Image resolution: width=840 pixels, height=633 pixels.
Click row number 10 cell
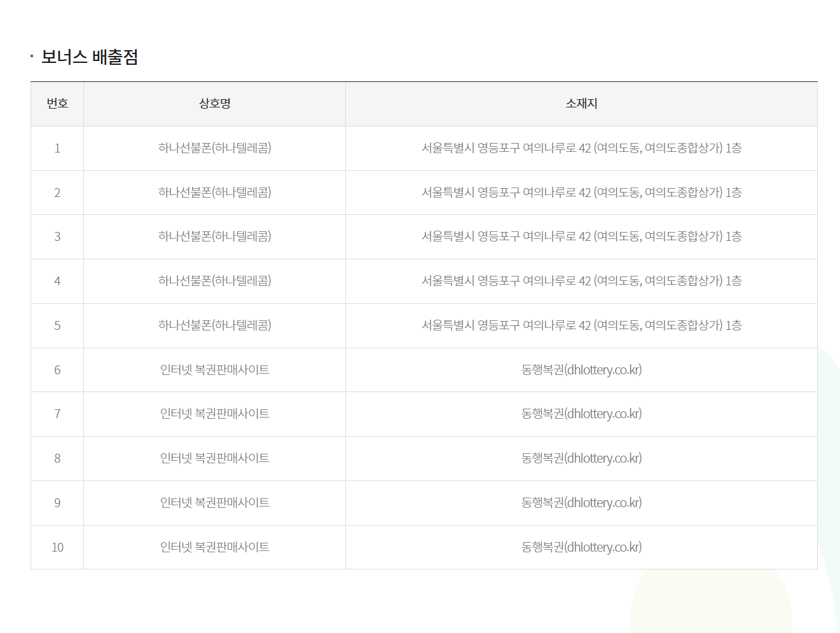point(57,547)
